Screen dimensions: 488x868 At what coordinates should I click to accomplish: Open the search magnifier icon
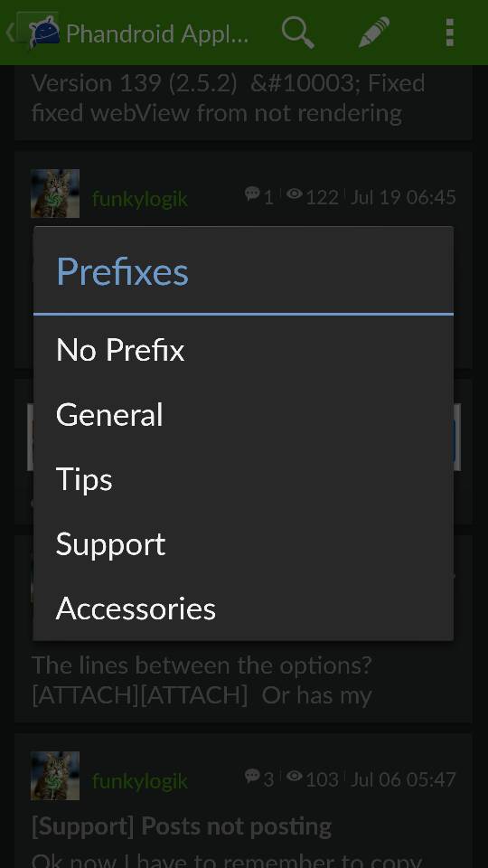tap(298, 33)
